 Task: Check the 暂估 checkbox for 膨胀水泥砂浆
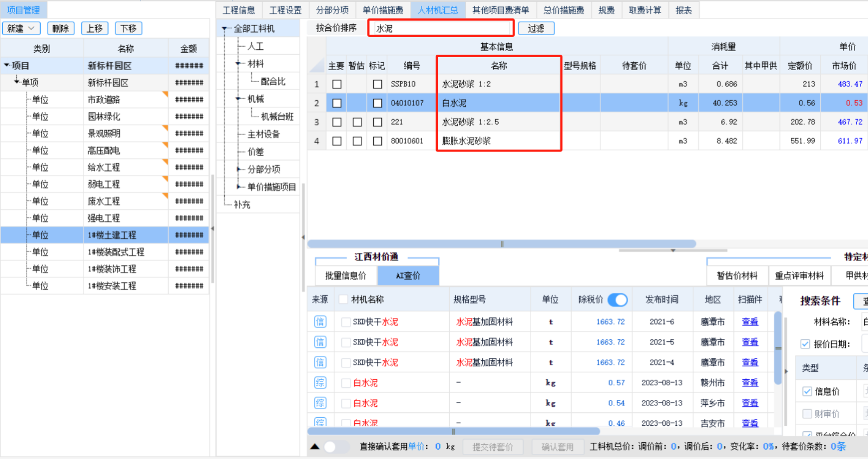357,141
